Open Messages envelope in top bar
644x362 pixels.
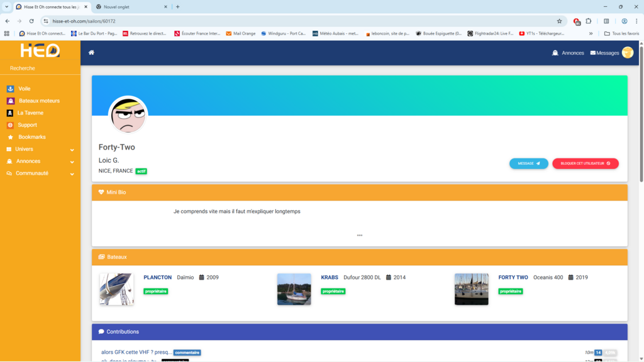(x=604, y=53)
